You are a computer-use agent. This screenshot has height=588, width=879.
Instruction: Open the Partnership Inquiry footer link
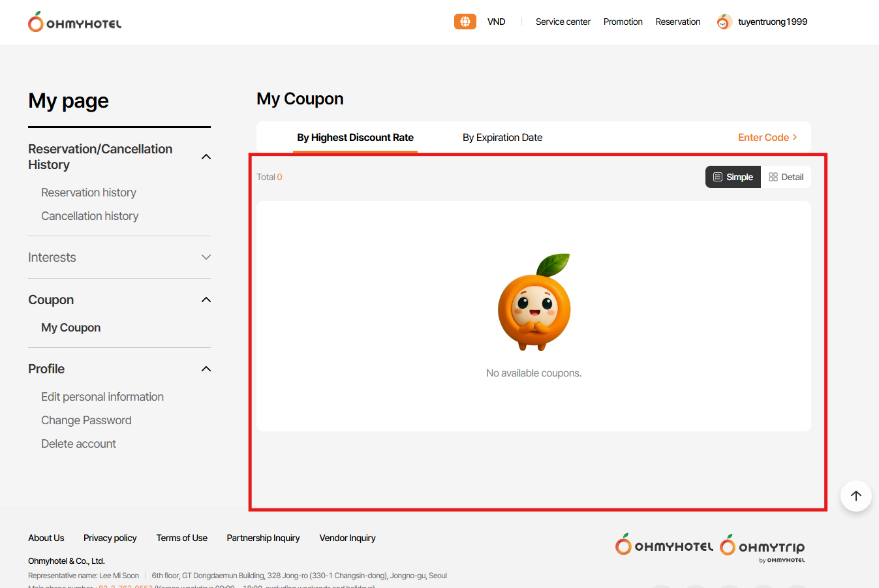point(264,538)
